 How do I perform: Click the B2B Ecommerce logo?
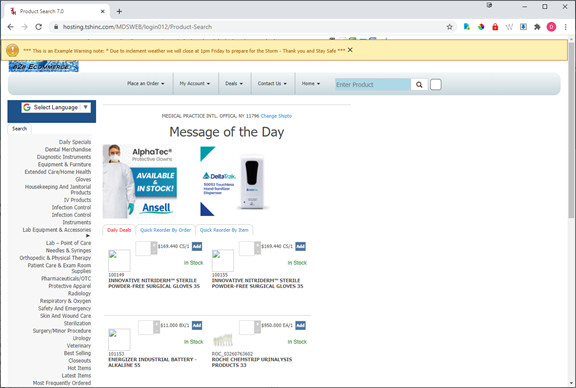pyautogui.click(x=44, y=66)
